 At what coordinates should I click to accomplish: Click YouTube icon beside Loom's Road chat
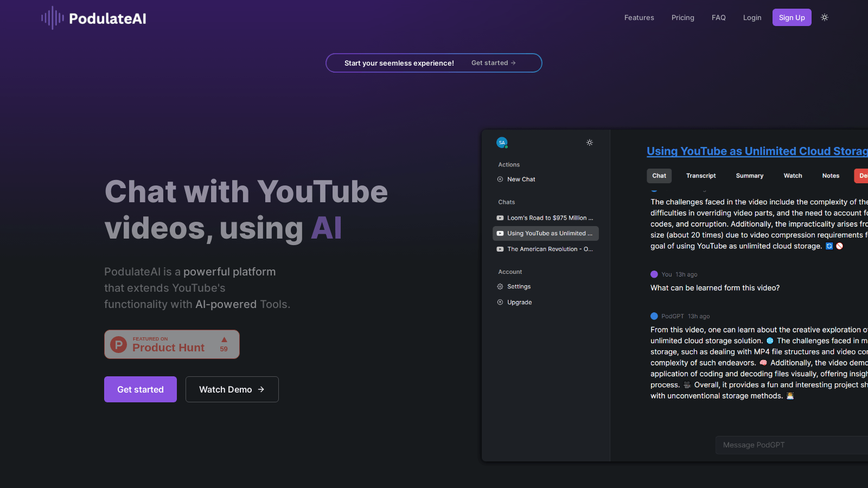point(500,218)
